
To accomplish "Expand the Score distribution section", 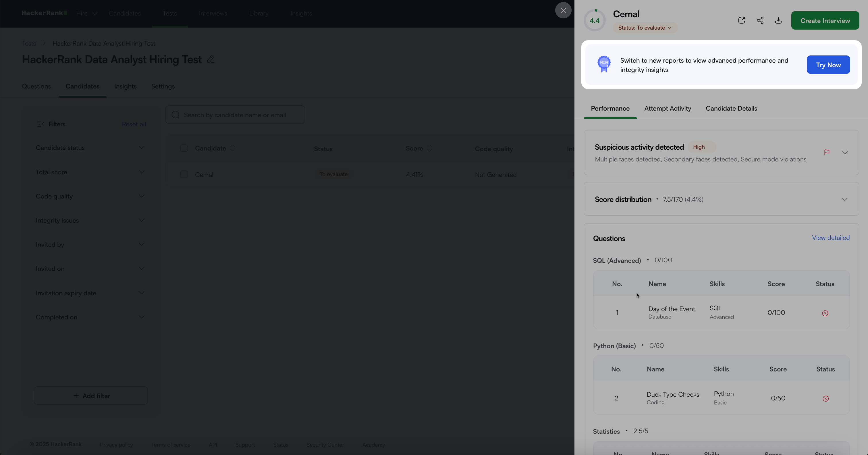I will point(844,199).
